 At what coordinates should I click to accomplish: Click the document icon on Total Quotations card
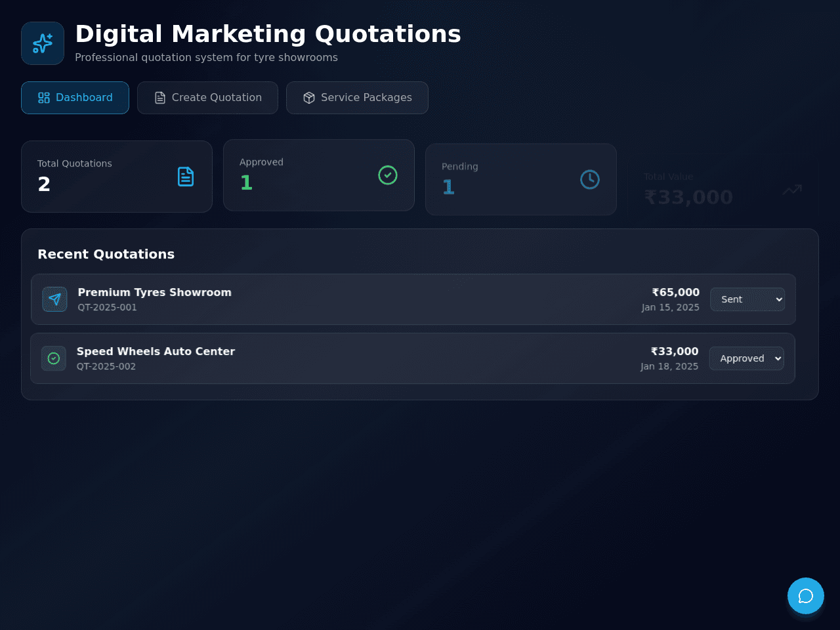pyautogui.click(x=186, y=177)
